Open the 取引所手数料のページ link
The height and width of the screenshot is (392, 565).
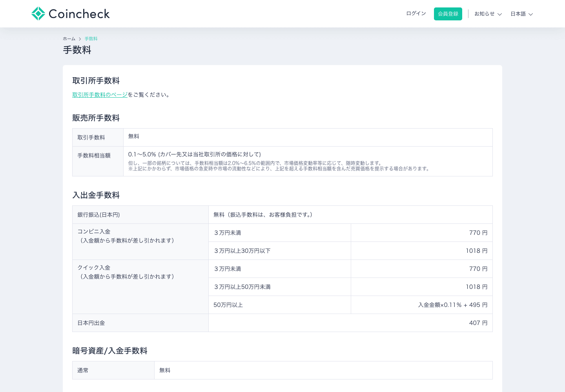pos(100,95)
